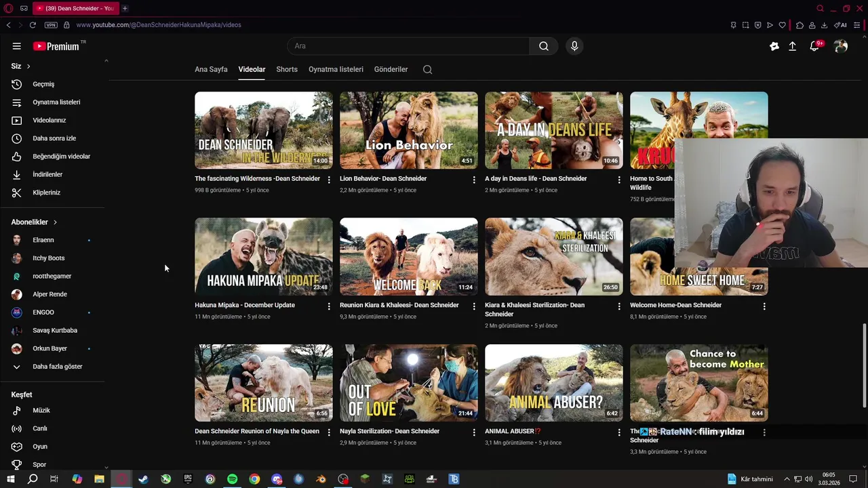The height and width of the screenshot is (488, 868).
Task: Start voice search with microphone icon
Action: [574, 46]
